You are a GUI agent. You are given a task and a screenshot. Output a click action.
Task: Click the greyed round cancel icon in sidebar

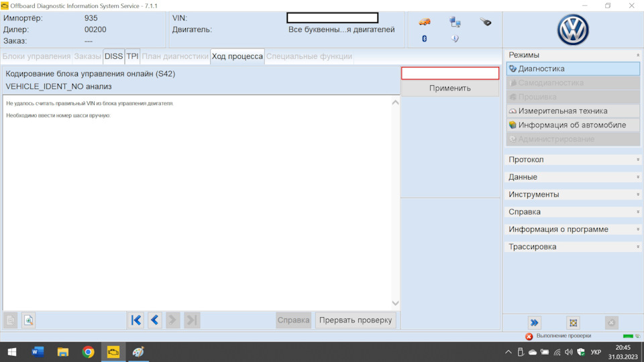(612, 323)
